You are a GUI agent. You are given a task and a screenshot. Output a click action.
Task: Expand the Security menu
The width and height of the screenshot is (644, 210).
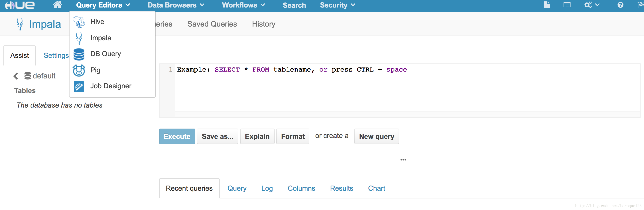pos(337,5)
